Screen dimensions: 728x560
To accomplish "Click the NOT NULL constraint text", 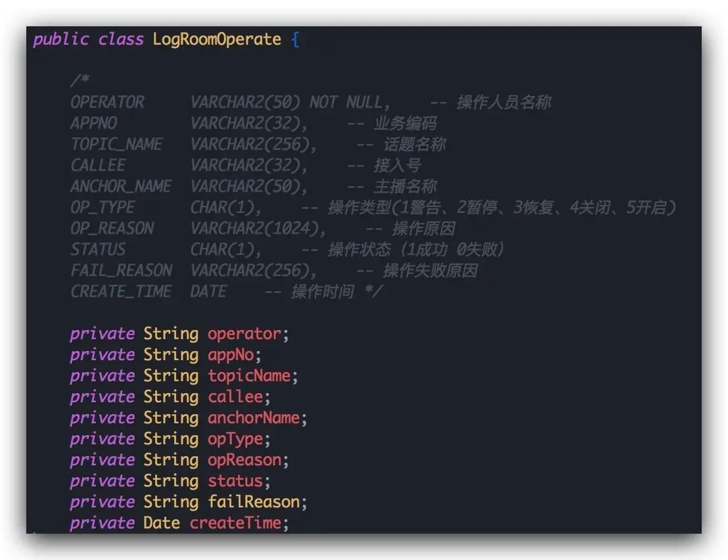I will point(346,103).
